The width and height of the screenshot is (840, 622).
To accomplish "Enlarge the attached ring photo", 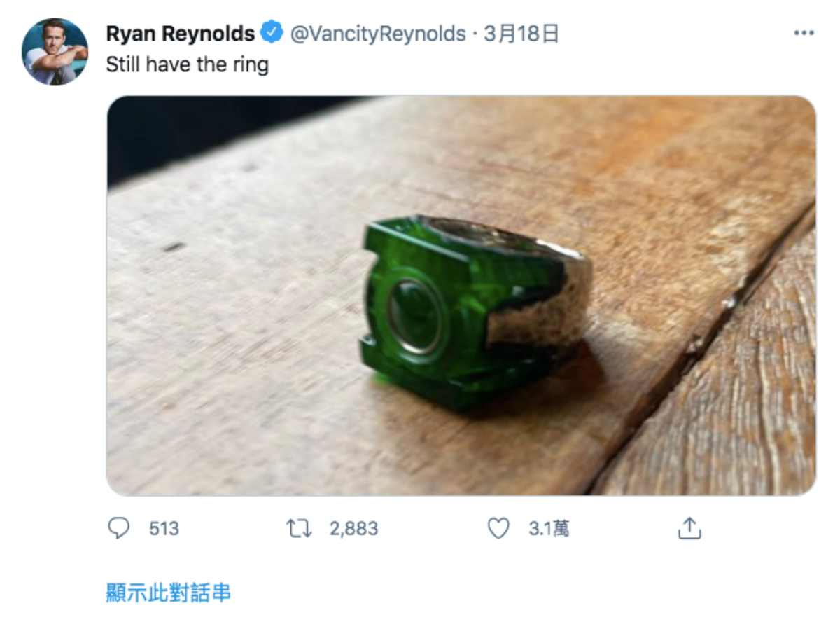I will 461,296.
